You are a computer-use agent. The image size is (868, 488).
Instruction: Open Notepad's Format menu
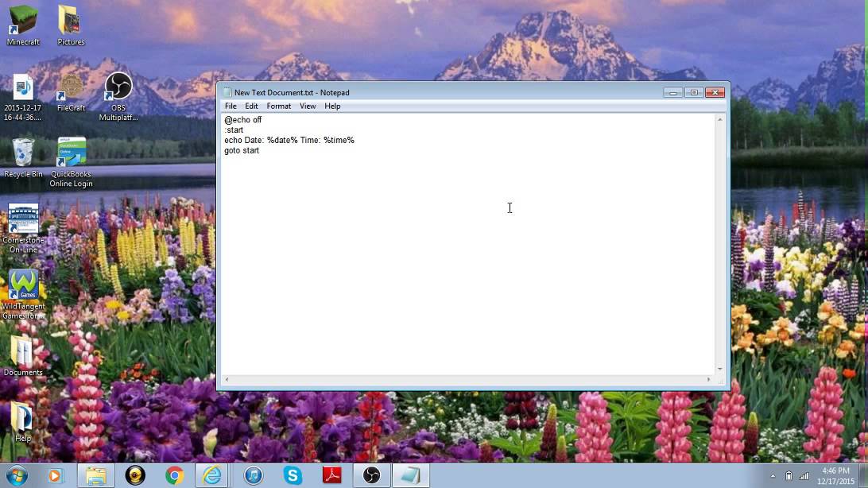coord(278,107)
